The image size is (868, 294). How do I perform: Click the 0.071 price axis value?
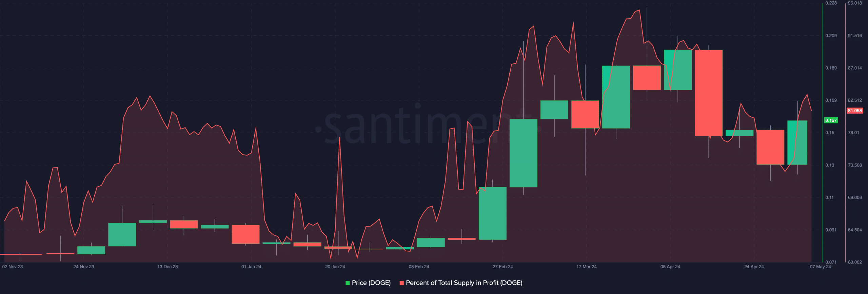coord(831,262)
